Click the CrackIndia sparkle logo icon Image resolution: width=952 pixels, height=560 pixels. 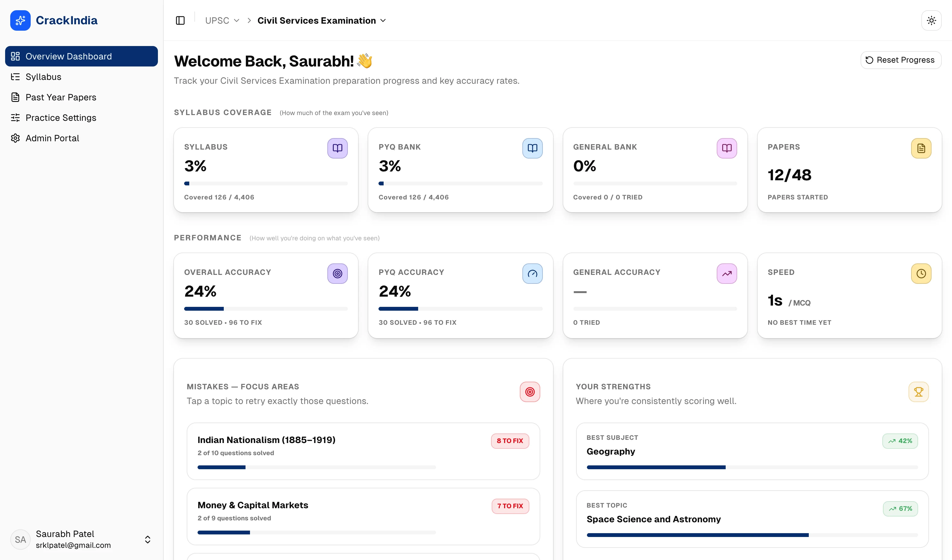coord(20,20)
